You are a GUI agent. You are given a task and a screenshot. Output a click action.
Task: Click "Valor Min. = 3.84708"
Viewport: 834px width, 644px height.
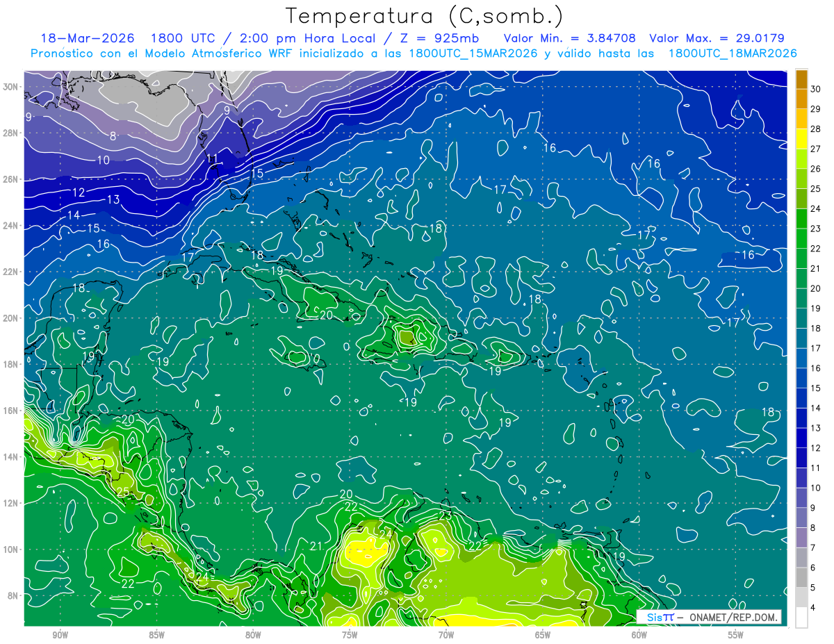tap(570, 38)
